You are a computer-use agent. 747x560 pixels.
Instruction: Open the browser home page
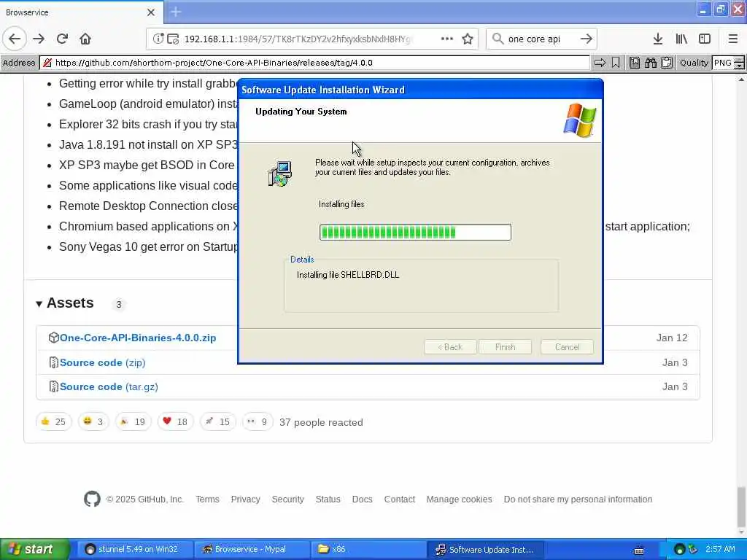[85, 39]
